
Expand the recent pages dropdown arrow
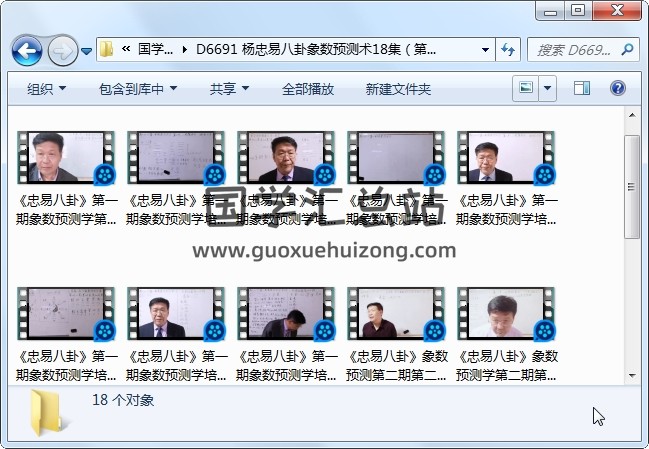(x=87, y=50)
